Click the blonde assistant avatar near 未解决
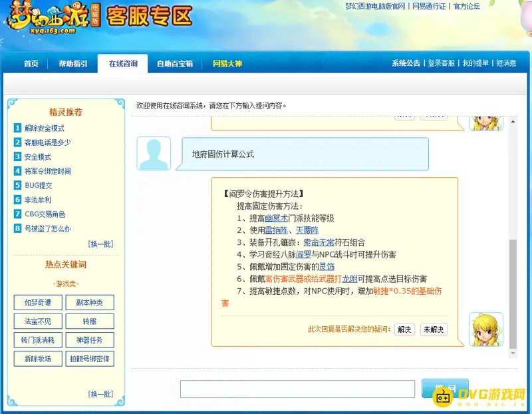The image size is (532, 414). (x=486, y=329)
